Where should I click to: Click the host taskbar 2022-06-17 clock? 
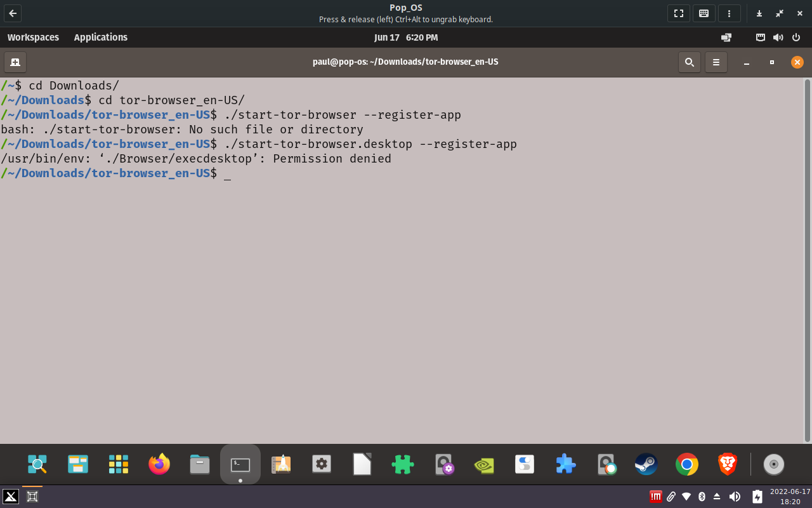click(x=790, y=497)
